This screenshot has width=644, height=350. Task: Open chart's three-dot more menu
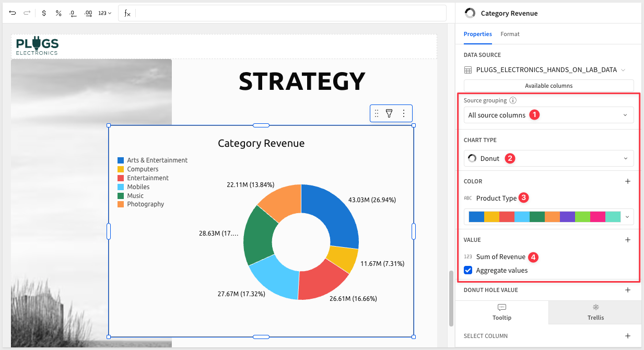[403, 113]
